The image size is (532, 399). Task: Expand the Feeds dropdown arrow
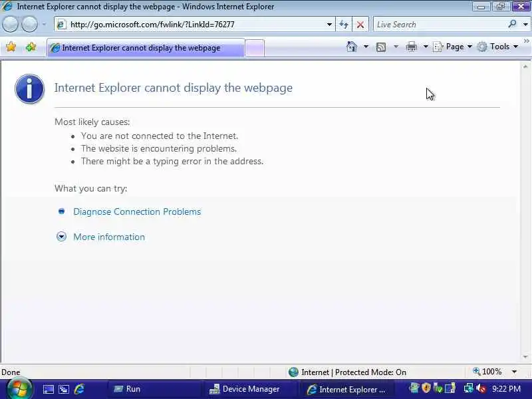396,47
